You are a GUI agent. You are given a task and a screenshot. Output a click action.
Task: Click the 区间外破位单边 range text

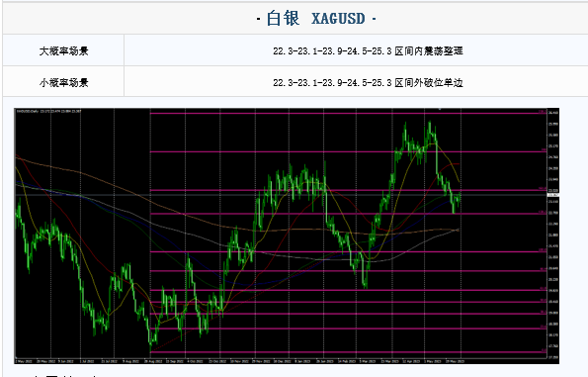pyautogui.click(x=368, y=82)
